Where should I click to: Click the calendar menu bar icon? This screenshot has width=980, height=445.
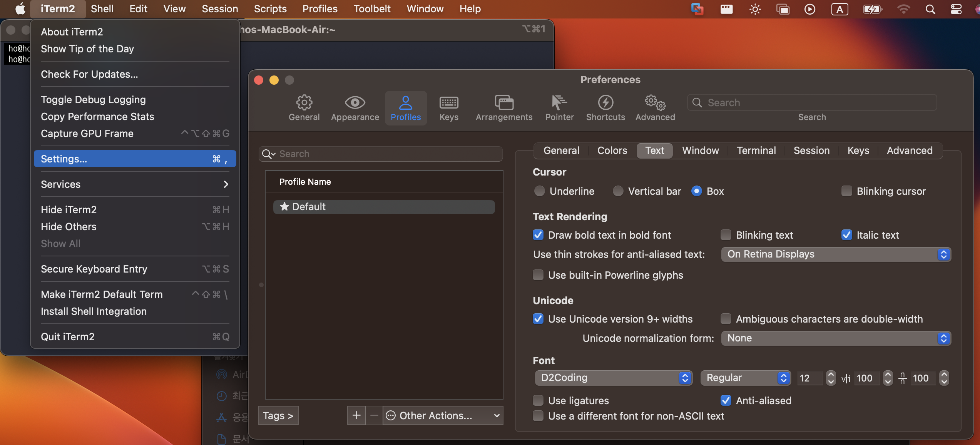pyautogui.click(x=726, y=9)
